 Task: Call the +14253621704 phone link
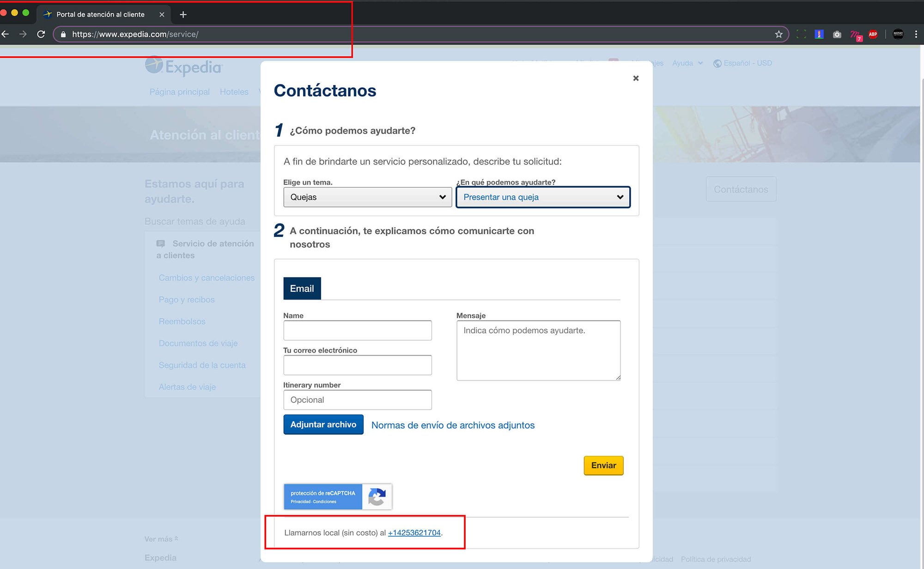[x=414, y=533]
